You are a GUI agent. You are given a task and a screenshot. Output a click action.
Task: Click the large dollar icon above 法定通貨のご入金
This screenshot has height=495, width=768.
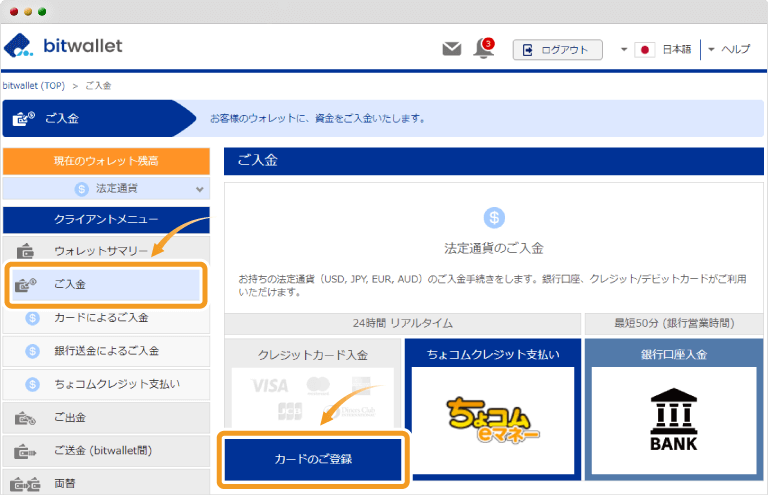494,217
